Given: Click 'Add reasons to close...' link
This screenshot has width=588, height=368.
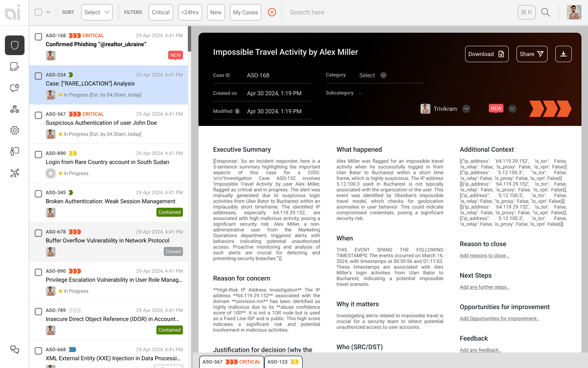Looking at the screenshot, I should click(484, 256).
